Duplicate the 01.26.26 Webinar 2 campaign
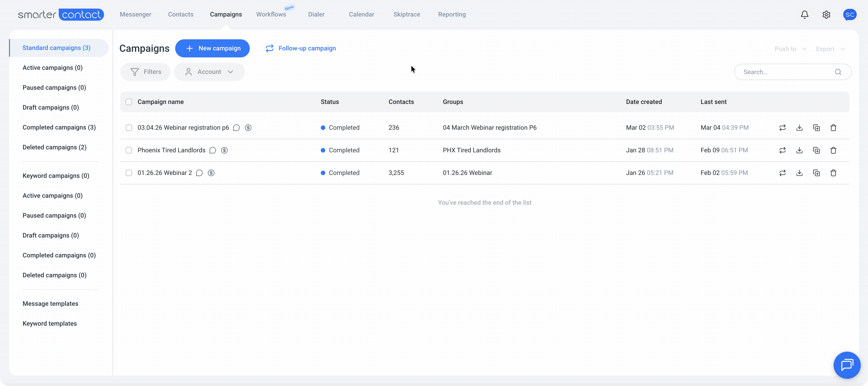 817,173
